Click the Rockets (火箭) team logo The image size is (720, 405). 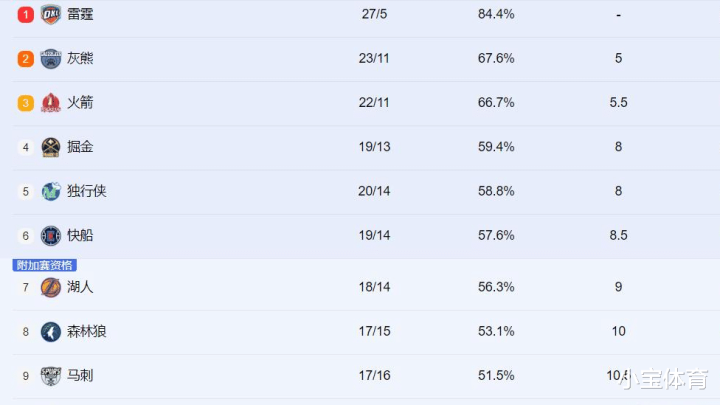pyautogui.click(x=51, y=103)
